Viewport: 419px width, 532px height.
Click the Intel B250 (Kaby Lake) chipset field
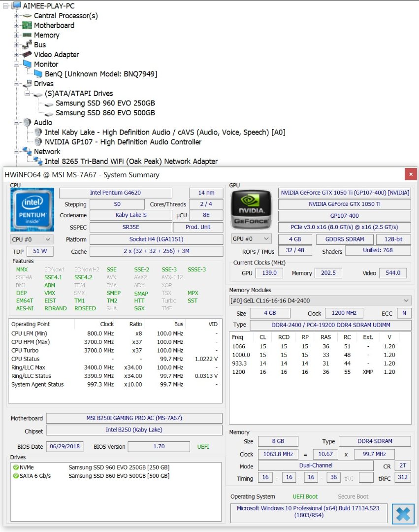pyautogui.click(x=134, y=430)
